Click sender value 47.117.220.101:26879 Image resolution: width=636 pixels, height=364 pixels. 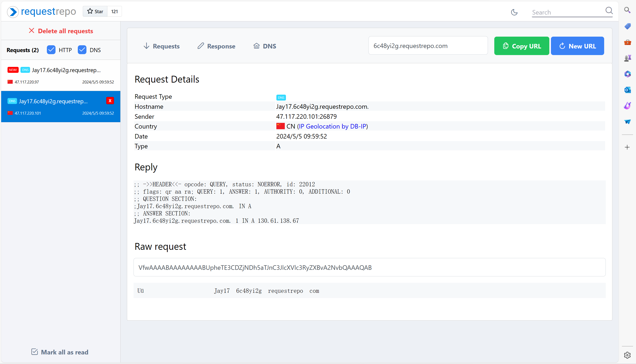point(306,116)
